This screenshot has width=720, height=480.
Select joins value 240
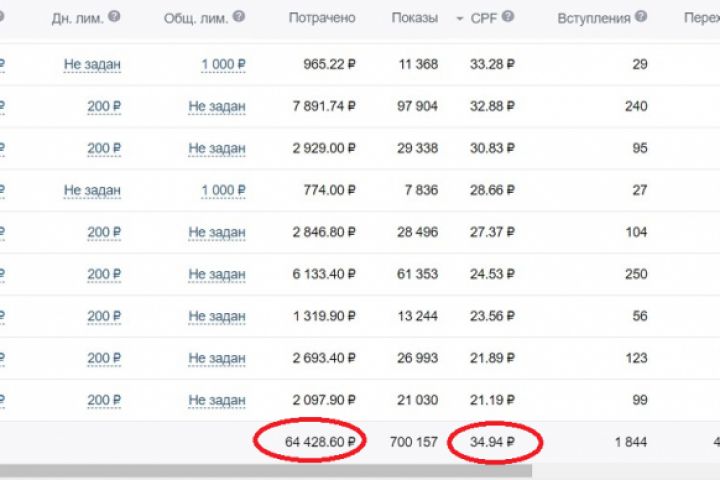coord(636,106)
